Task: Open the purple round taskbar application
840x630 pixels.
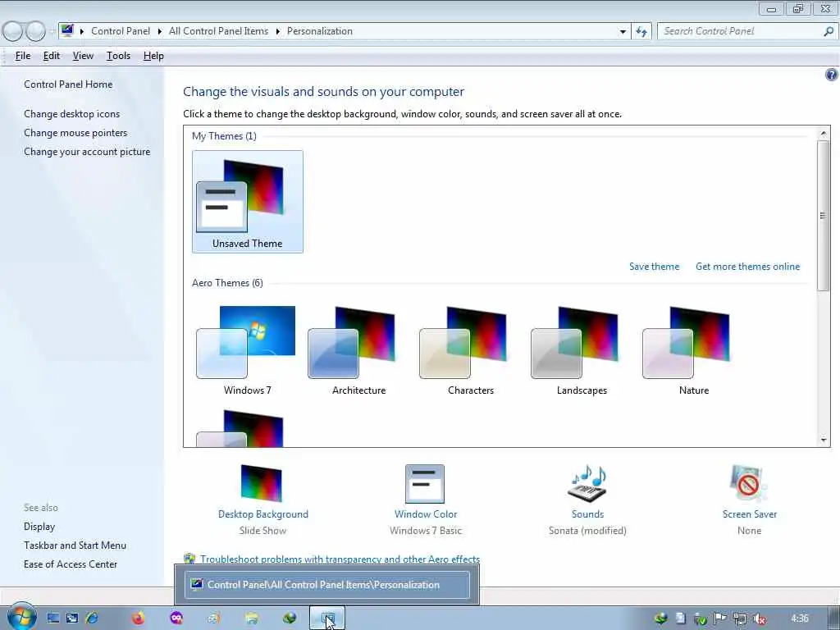Action: pyautogui.click(x=176, y=619)
